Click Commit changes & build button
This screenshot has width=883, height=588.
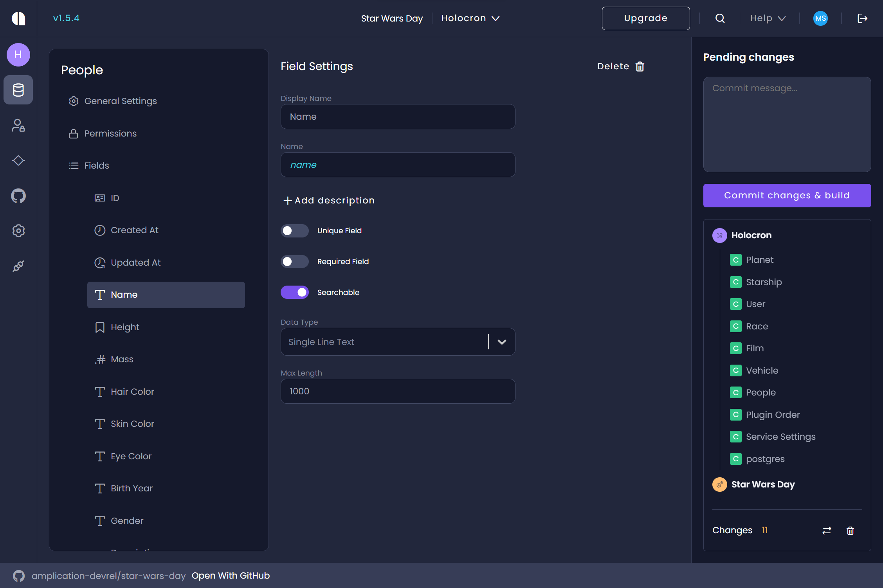(787, 196)
